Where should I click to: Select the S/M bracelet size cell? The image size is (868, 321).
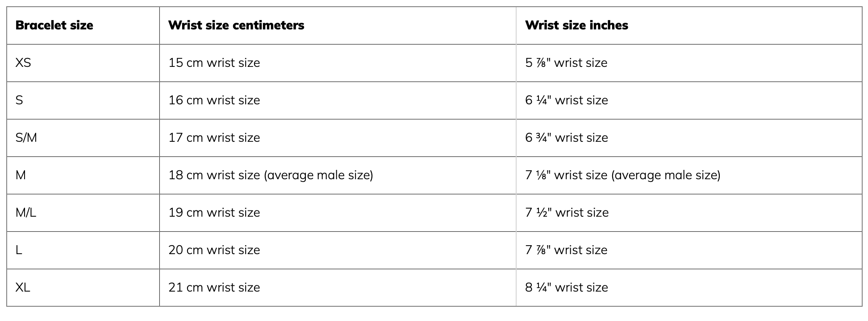point(26,138)
